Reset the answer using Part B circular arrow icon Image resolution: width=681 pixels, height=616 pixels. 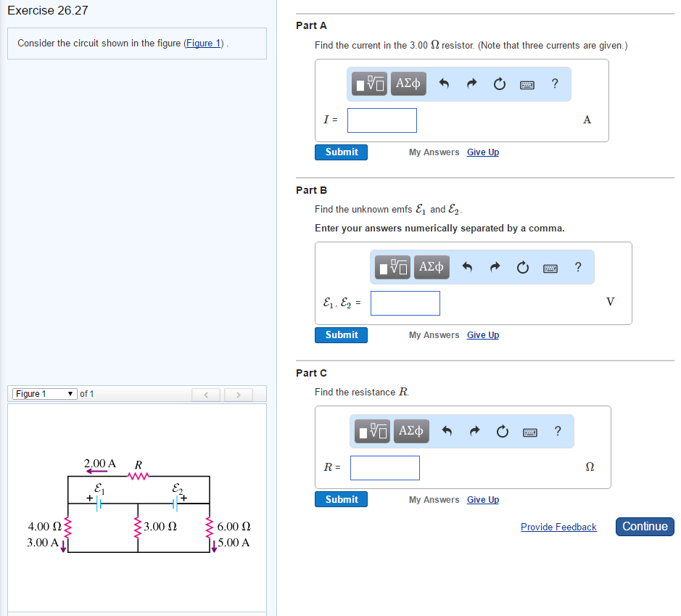pos(522,267)
